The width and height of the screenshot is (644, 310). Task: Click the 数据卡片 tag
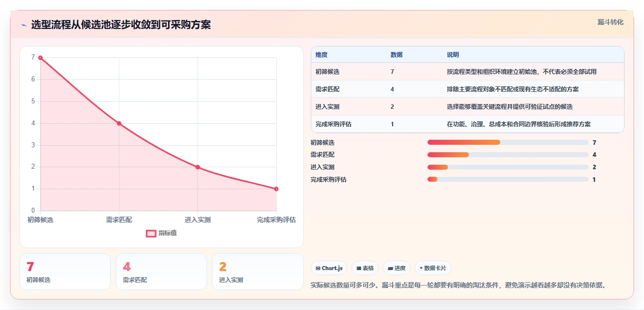point(432,268)
